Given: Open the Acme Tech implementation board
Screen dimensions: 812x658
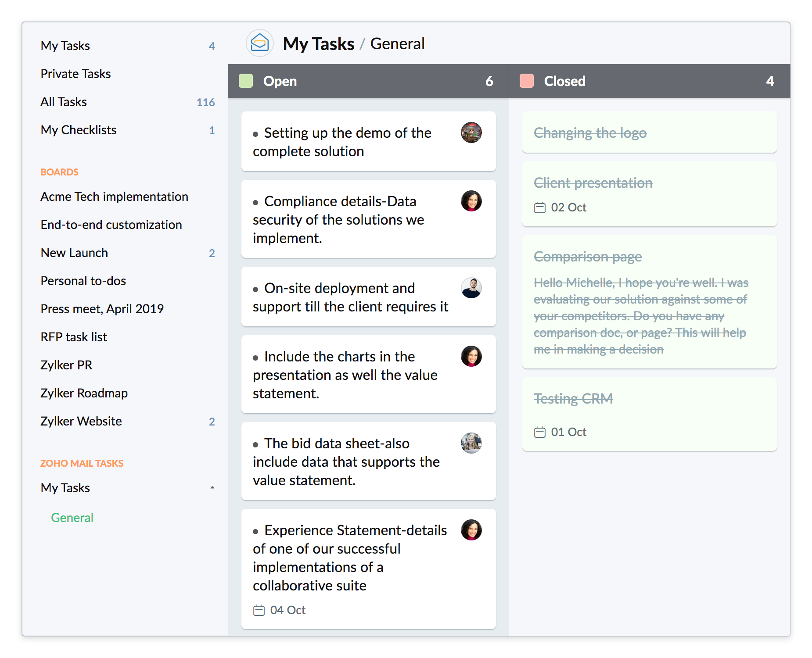Looking at the screenshot, I should [114, 197].
